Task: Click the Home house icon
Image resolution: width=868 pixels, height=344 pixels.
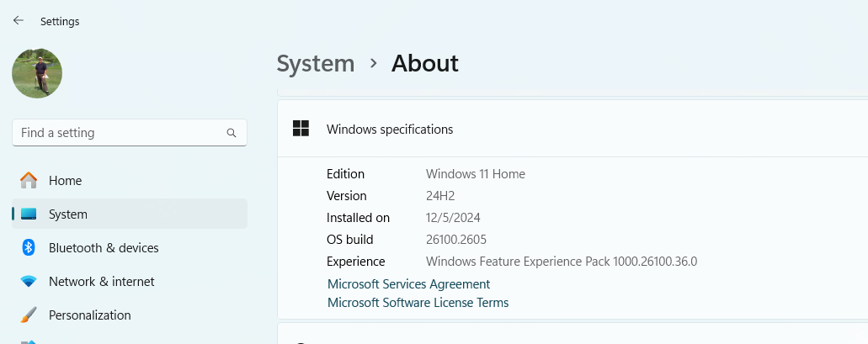Action: (29, 180)
